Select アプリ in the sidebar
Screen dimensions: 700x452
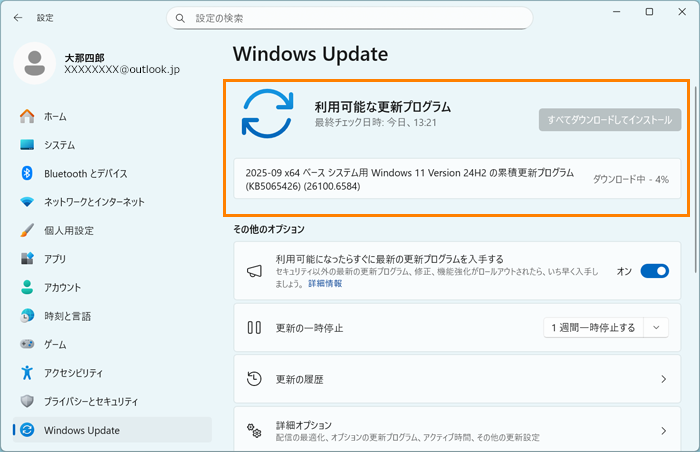(x=55, y=259)
